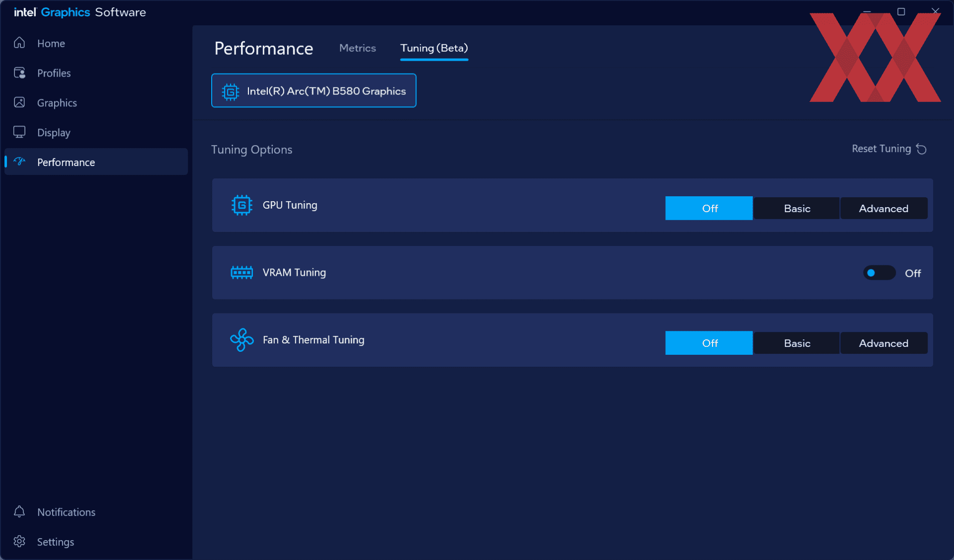Go to Profiles section
This screenshot has width=954, height=560.
[54, 73]
